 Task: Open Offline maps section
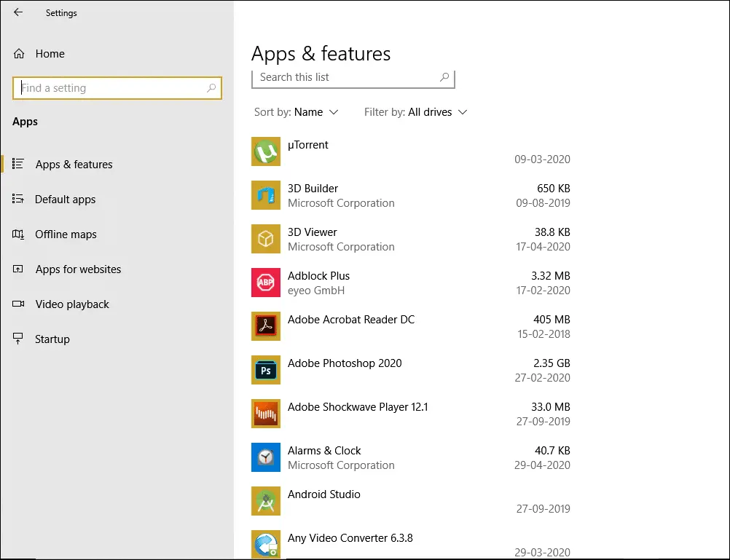coord(66,234)
